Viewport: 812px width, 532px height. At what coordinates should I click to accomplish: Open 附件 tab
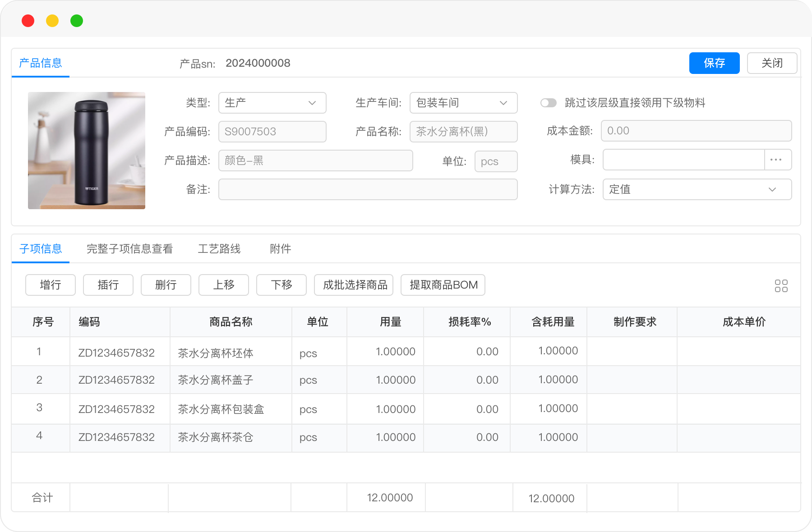tap(281, 249)
